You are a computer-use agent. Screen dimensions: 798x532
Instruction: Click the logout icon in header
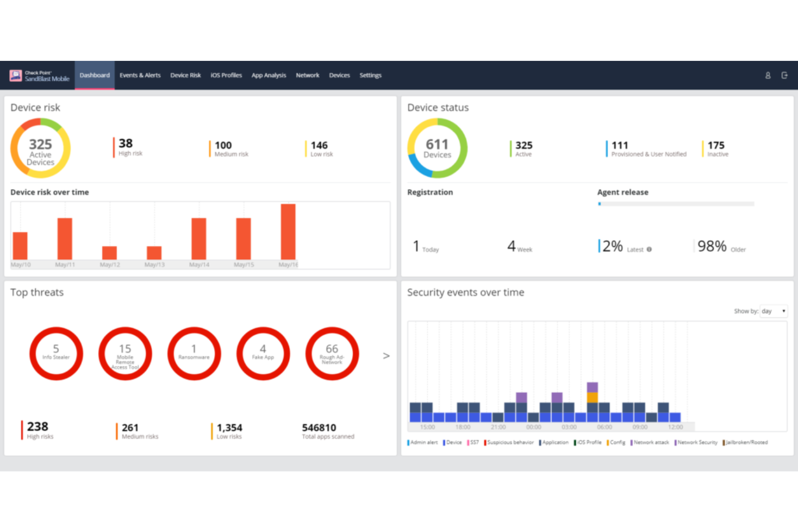click(785, 75)
